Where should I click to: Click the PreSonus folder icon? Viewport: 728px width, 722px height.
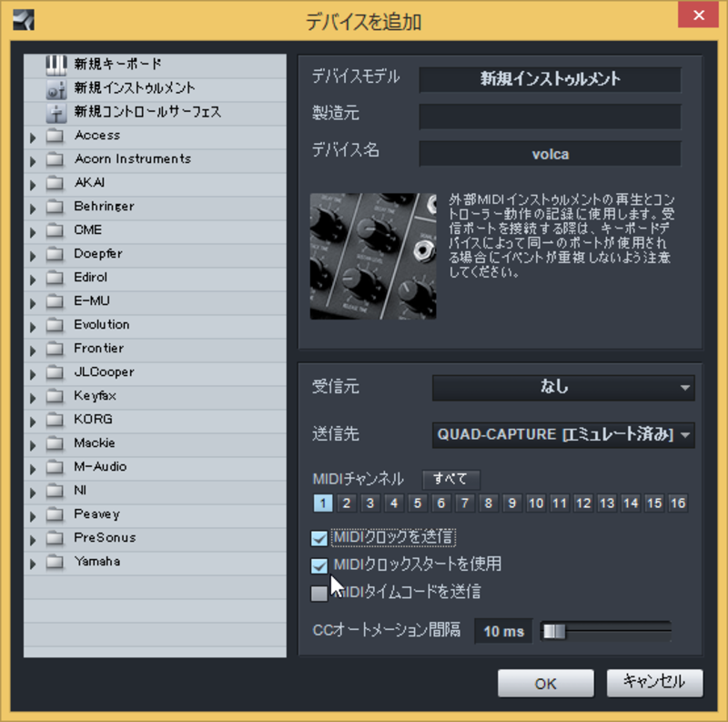56,539
